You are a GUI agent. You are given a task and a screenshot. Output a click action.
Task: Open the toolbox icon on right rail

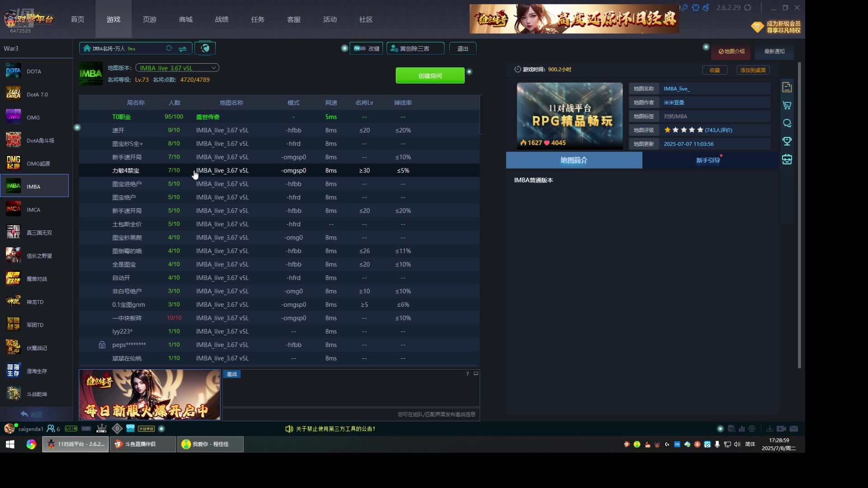(787, 160)
